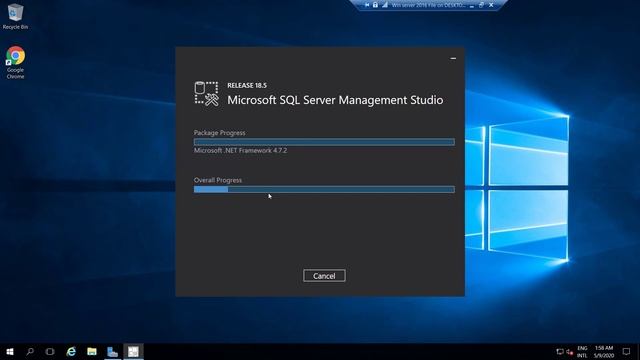This screenshot has height=360, width=640.
Task: Click the volume tray icon
Action: 570,351
